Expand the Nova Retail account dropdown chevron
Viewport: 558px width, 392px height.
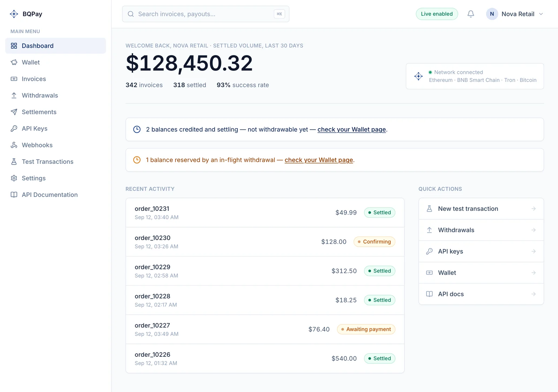tap(541, 14)
